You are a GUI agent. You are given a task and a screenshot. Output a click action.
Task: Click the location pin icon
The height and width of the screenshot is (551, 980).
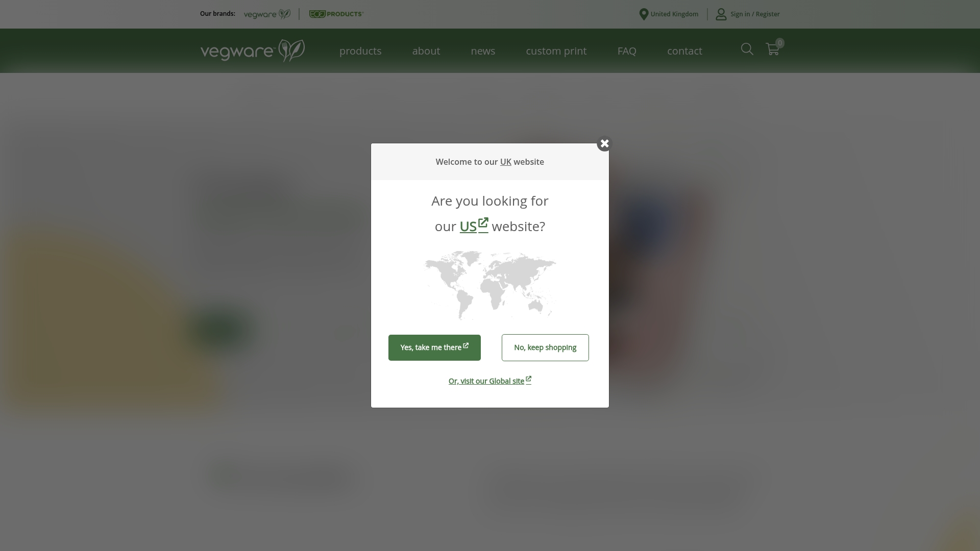click(643, 14)
